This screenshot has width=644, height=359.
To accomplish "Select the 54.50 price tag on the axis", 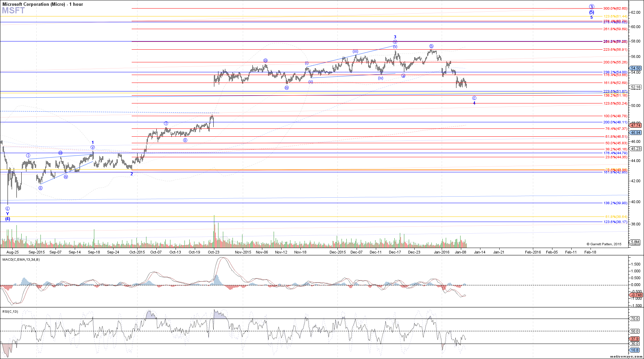I will (x=636, y=69).
